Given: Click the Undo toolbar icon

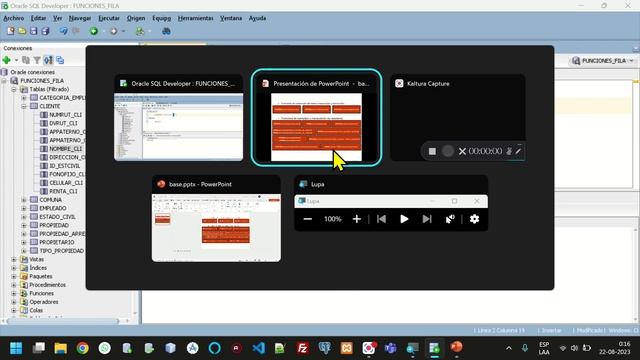Looking at the screenshot, I should point(63,31).
